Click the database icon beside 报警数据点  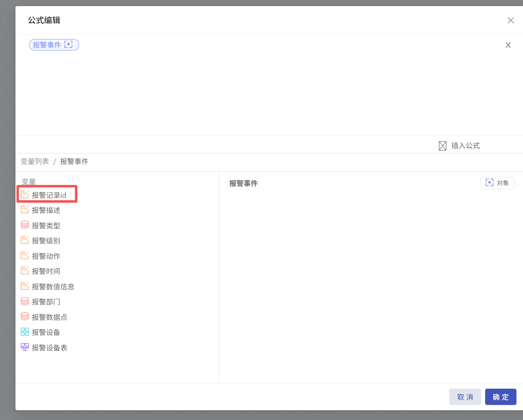point(25,317)
